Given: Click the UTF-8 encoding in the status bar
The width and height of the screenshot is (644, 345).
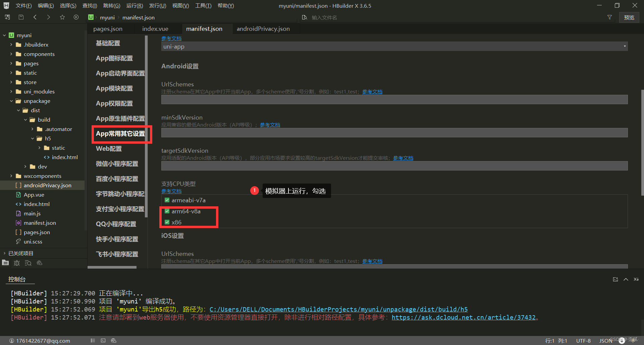Looking at the screenshot, I should click(583, 341).
